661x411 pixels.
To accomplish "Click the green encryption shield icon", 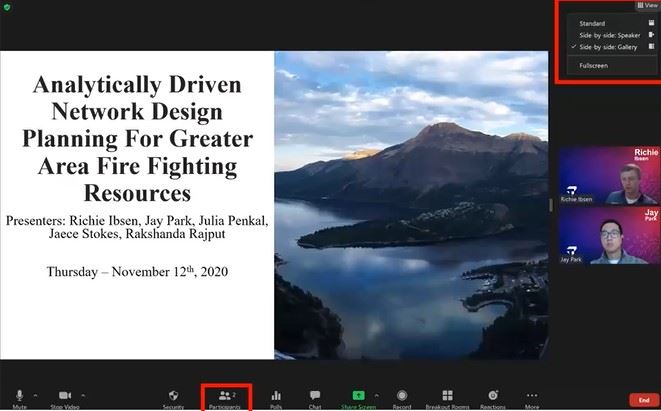I will [7, 7].
